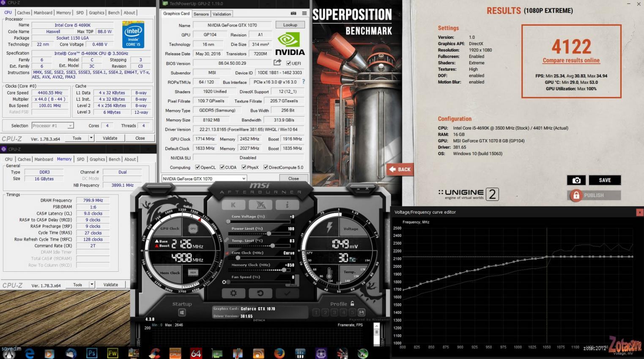Reset Afterburner settings with the reset arrow
Viewport: 644px width, 359px height.
pos(260,293)
